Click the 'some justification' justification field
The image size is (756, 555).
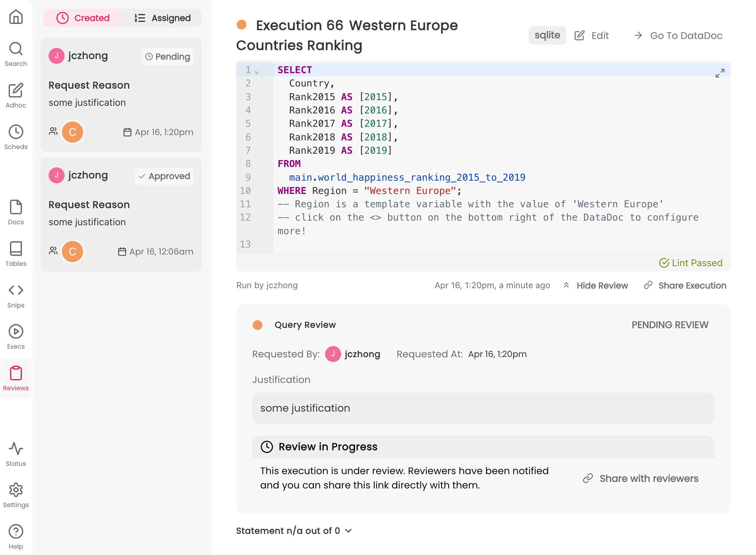point(483,409)
